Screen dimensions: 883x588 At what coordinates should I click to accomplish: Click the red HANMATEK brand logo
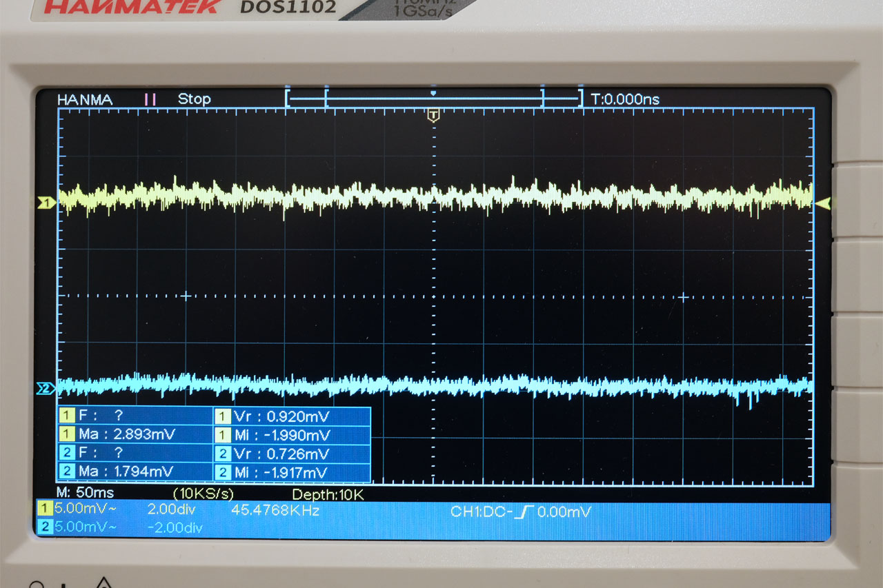point(133,7)
